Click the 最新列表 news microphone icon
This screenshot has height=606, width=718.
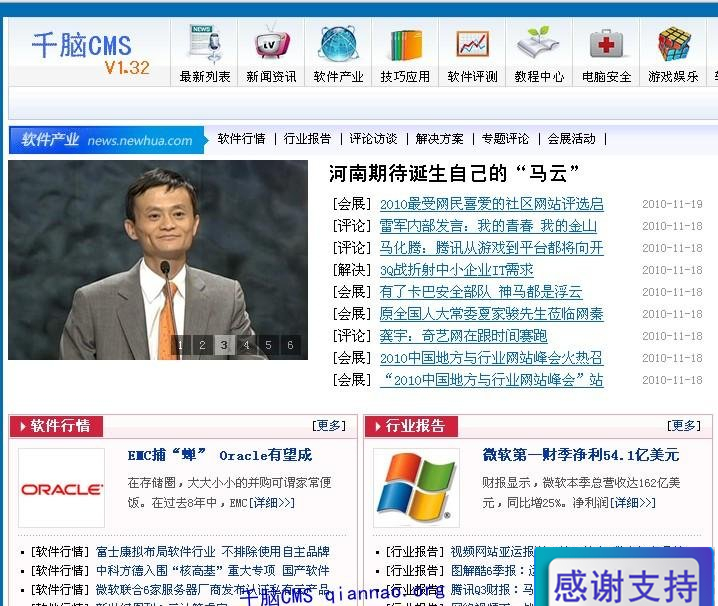(205, 44)
